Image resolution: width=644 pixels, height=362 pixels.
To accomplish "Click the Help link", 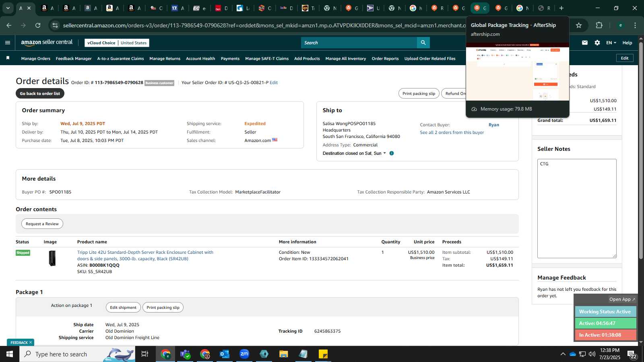I will coord(627,43).
